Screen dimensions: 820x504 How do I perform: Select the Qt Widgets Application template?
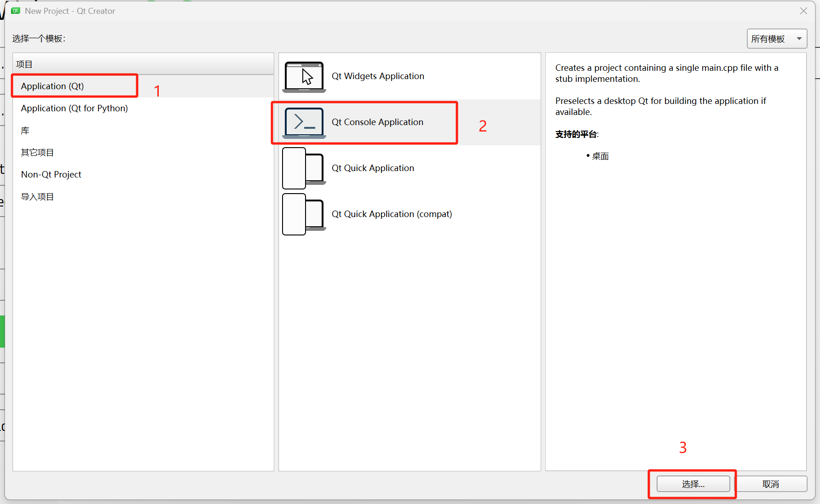(x=378, y=76)
